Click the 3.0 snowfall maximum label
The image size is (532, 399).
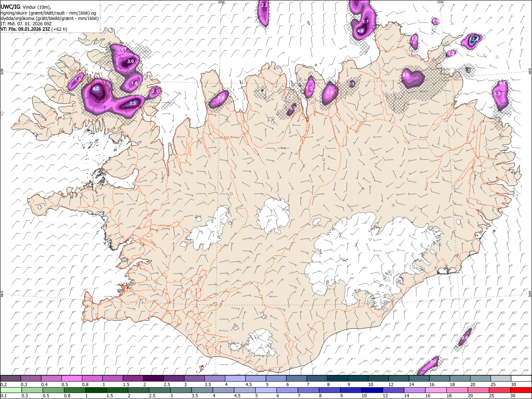coord(131,61)
